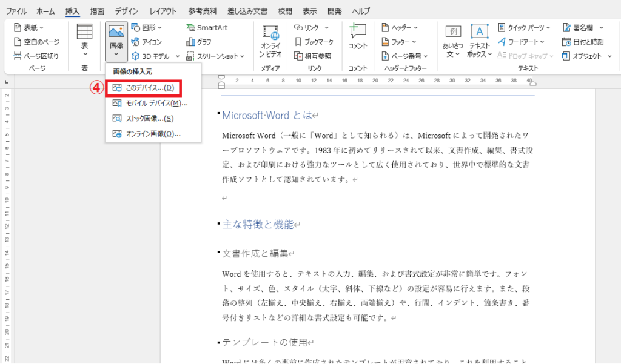Open the 表 table insert button

[84, 41]
